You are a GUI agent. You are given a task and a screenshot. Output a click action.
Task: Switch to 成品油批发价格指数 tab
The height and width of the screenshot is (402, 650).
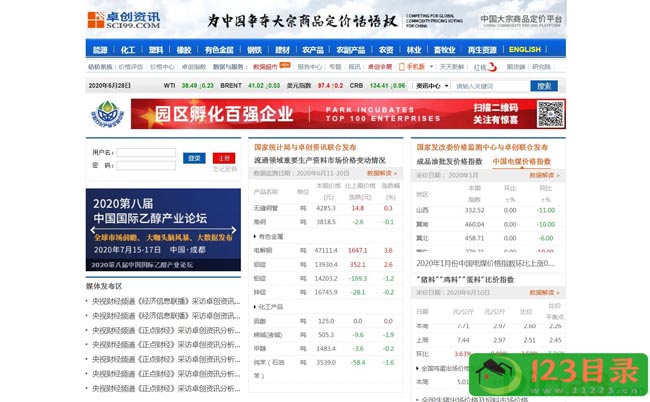tap(449, 160)
